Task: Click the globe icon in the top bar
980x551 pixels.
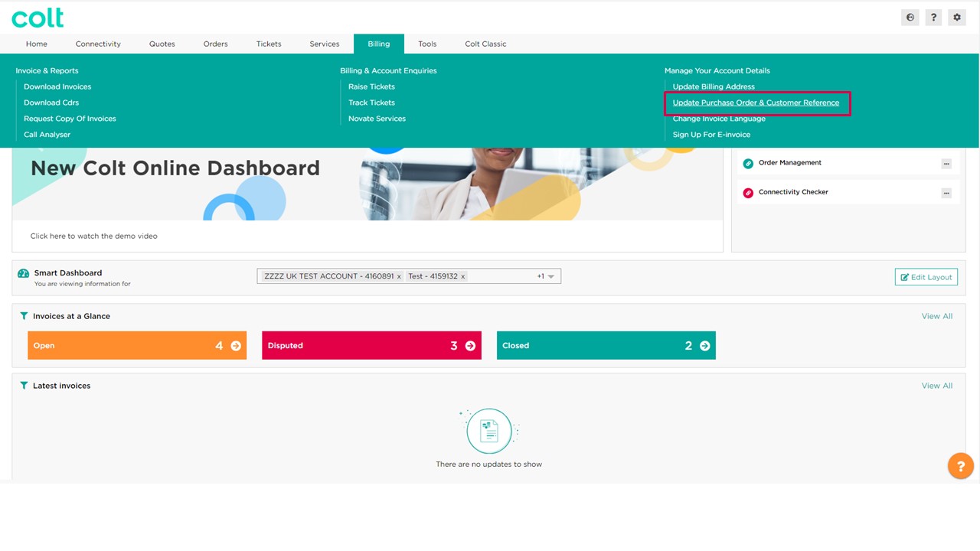Action: pyautogui.click(x=910, y=16)
